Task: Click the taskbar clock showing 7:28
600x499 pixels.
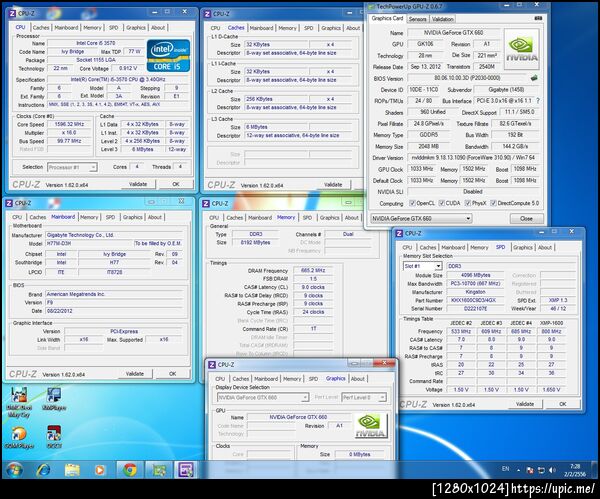Action: click(575, 470)
